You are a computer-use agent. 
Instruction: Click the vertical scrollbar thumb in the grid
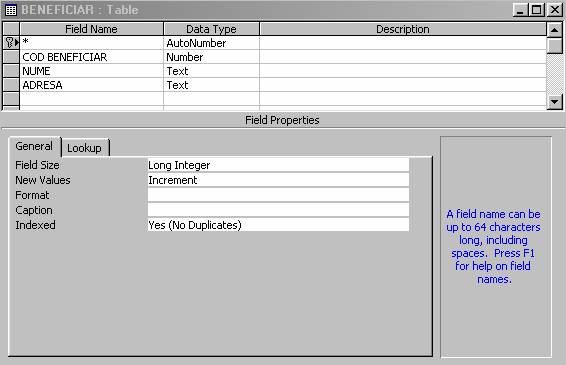[x=554, y=45]
